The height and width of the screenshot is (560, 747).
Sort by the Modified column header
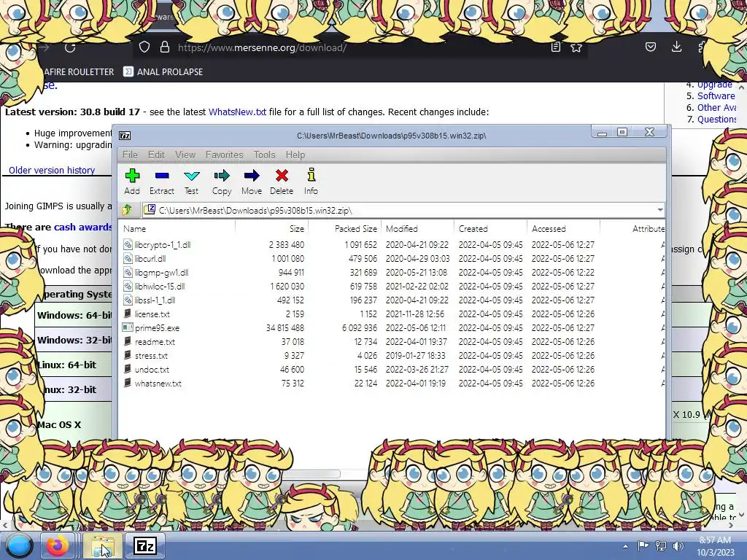(x=418, y=228)
